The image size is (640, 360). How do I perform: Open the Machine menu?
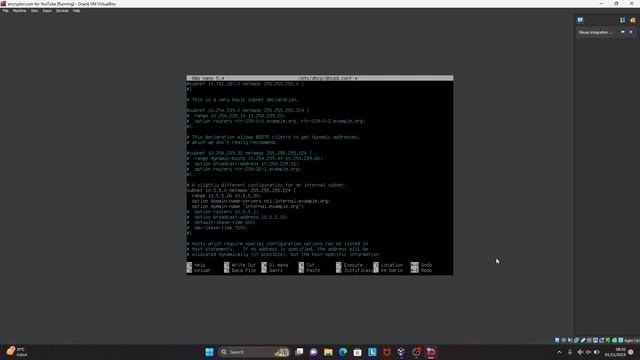pyautogui.click(x=19, y=11)
